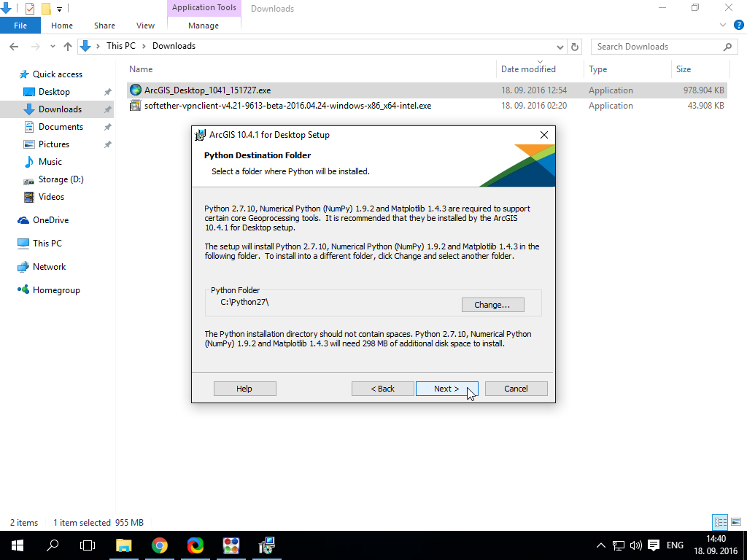Launch Google Chrome from the taskbar
Image resolution: width=747 pixels, height=560 pixels.
(160, 545)
